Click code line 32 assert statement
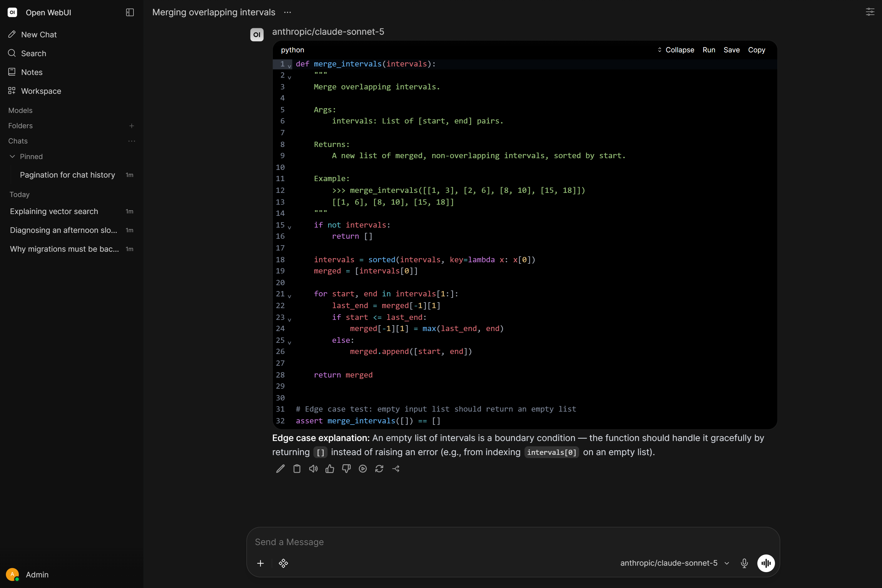The height and width of the screenshot is (588, 882). coord(368,421)
